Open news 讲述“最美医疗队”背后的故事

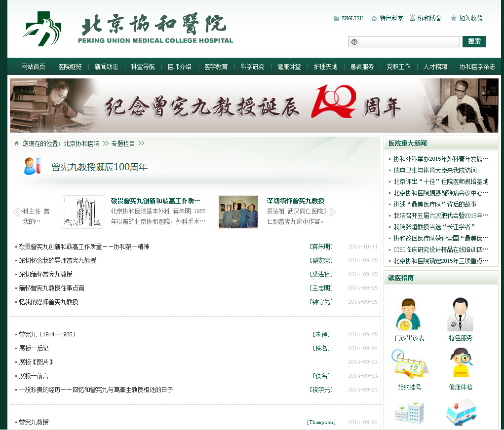[x=435, y=204]
